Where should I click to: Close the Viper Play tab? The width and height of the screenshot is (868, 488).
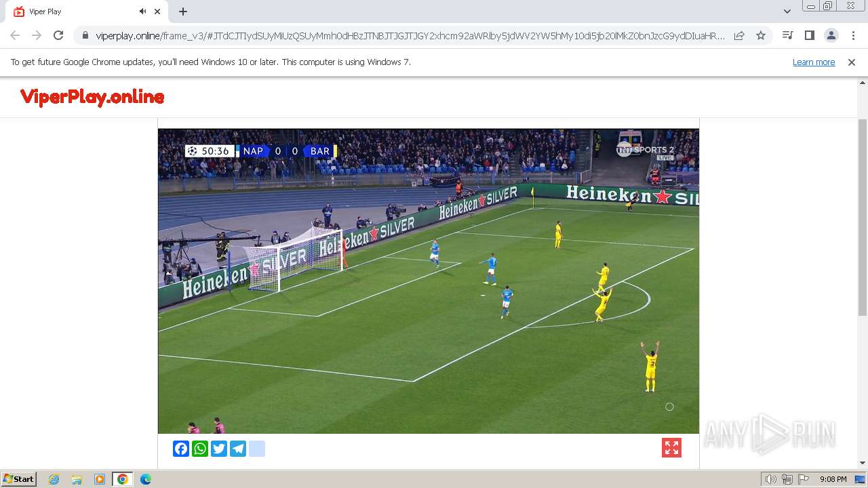(157, 12)
